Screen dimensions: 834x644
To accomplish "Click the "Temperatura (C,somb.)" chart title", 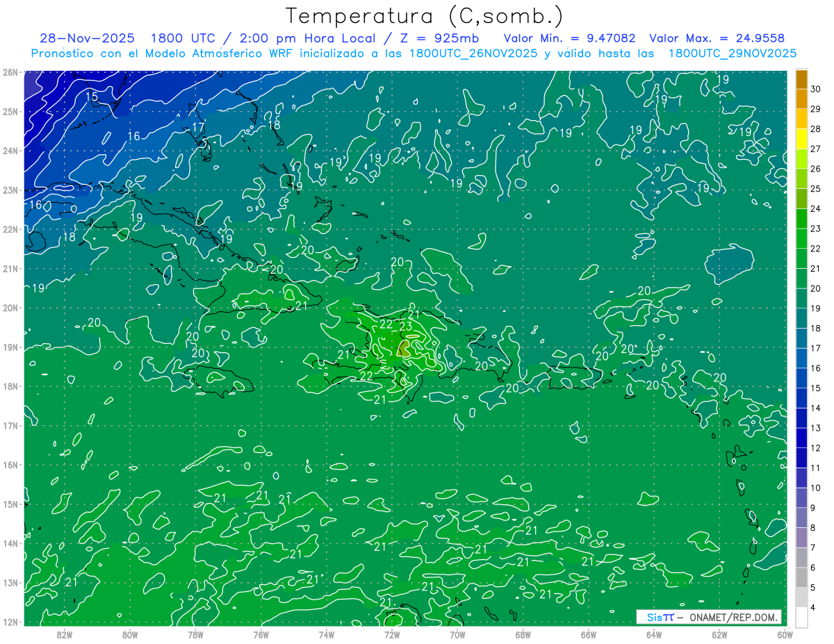I will pos(425,17).
